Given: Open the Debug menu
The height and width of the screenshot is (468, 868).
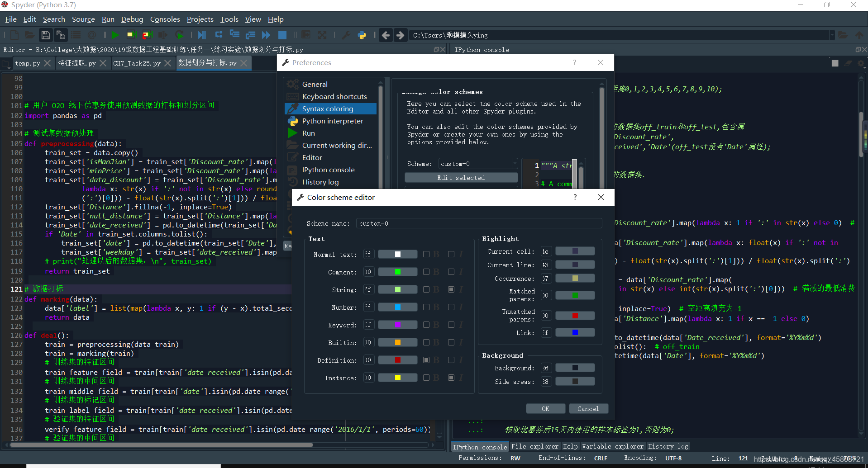Looking at the screenshot, I should pyautogui.click(x=132, y=19).
